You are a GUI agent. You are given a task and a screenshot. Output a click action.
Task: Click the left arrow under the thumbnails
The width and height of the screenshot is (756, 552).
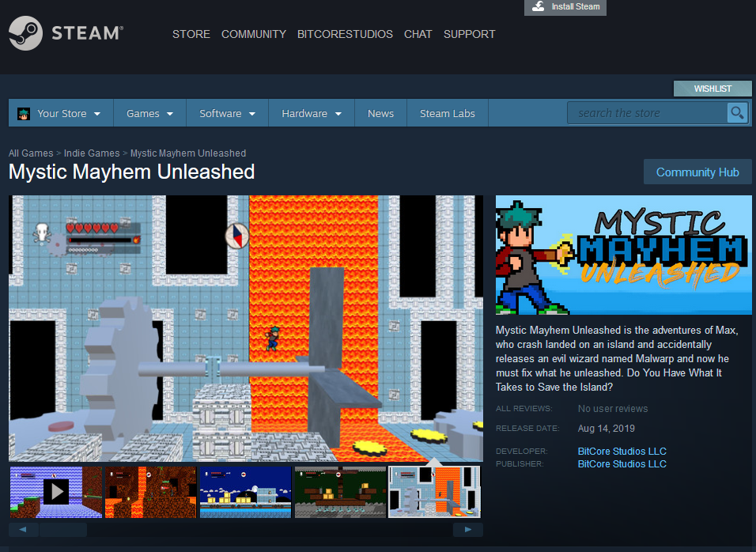tap(23, 529)
